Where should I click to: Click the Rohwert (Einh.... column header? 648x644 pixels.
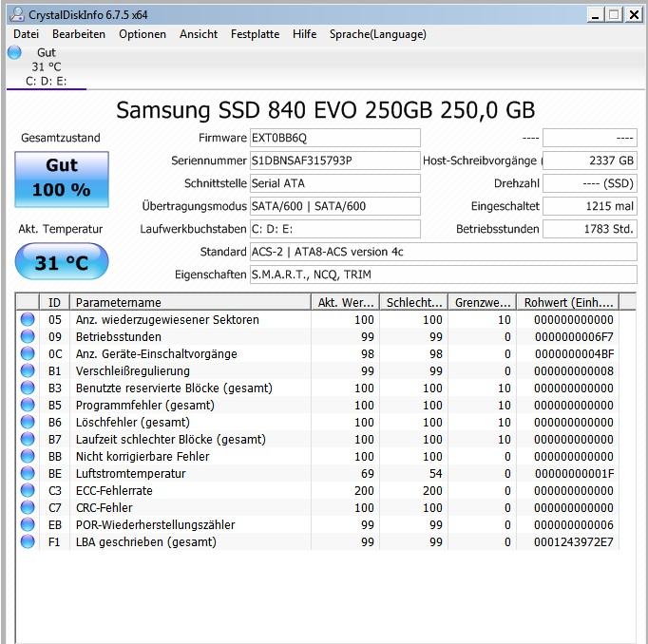568,302
